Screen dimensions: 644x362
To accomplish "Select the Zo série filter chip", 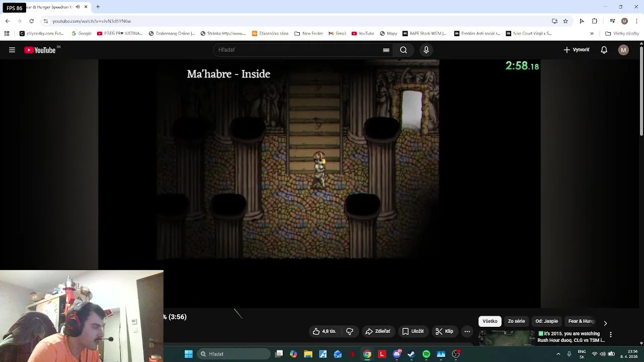I will pos(516,321).
